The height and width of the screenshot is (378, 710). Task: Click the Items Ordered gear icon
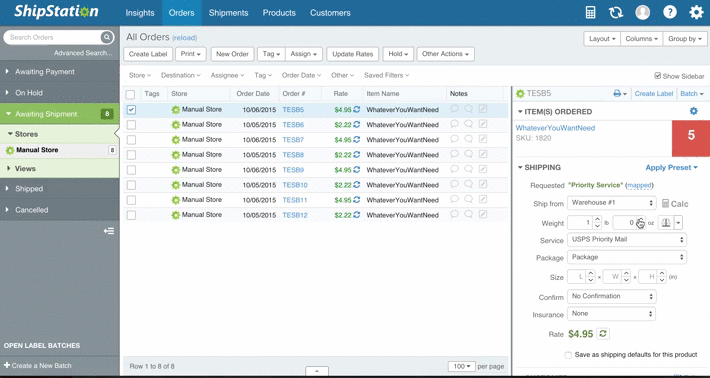[693, 111]
